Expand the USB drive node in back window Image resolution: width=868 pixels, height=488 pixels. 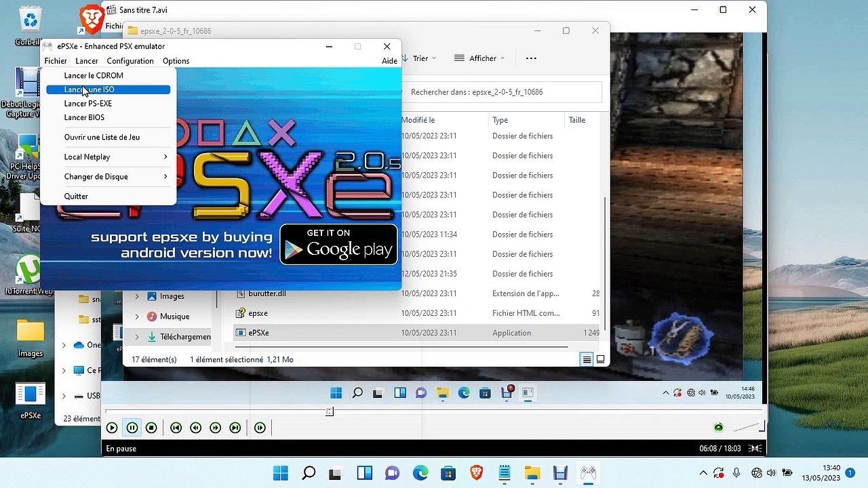pyautogui.click(x=64, y=396)
